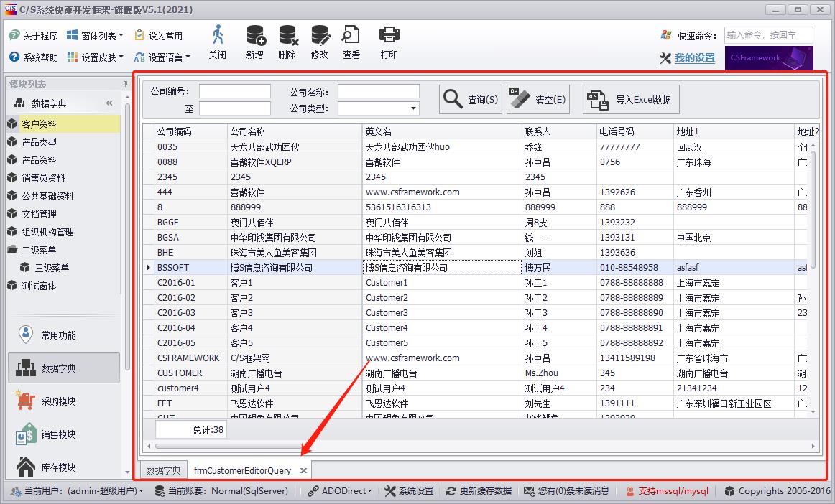Open the 设置皮肤 dropdown menu

coord(97,57)
